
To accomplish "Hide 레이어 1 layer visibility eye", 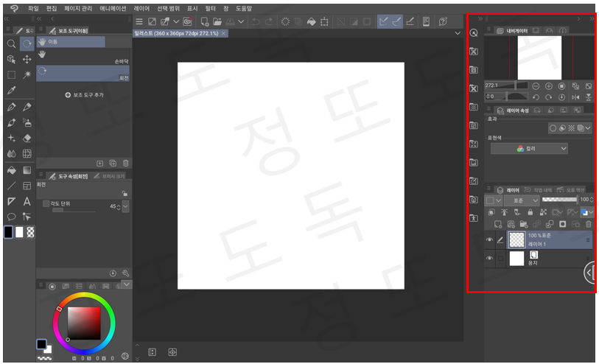I will pos(489,240).
